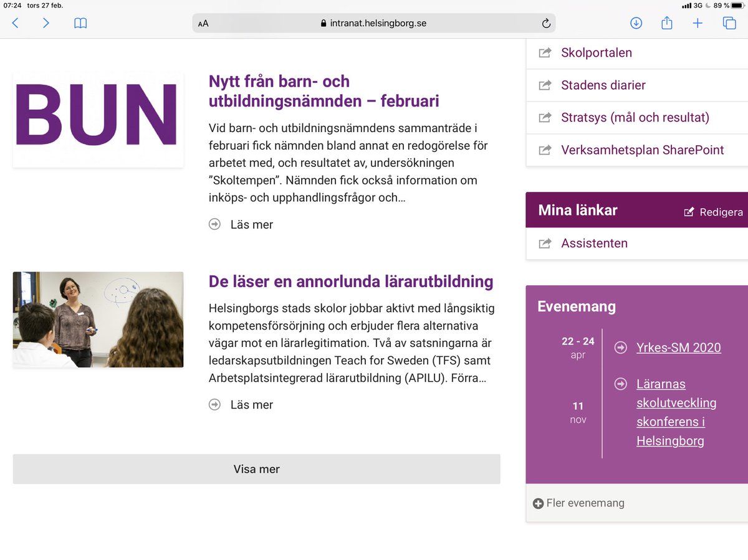Image resolution: width=748 pixels, height=560 pixels.
Task: Go back with Safari back arrow
Action: (x=16, y=23)
